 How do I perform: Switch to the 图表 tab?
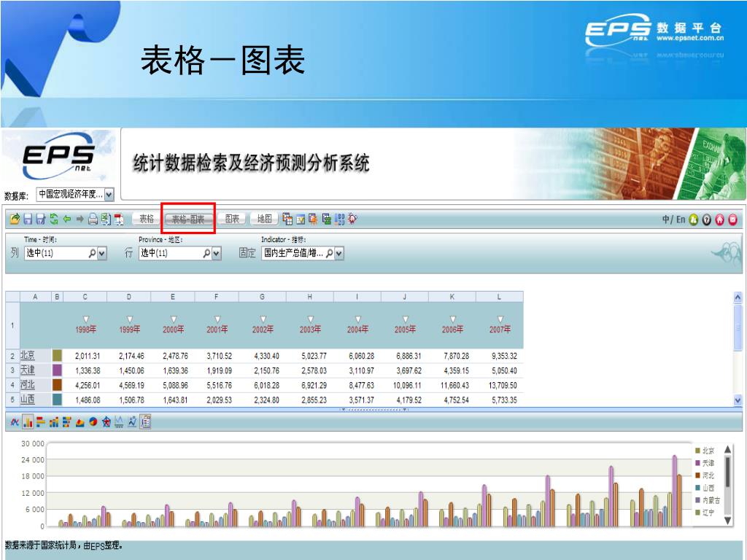[x=232, y=219]
